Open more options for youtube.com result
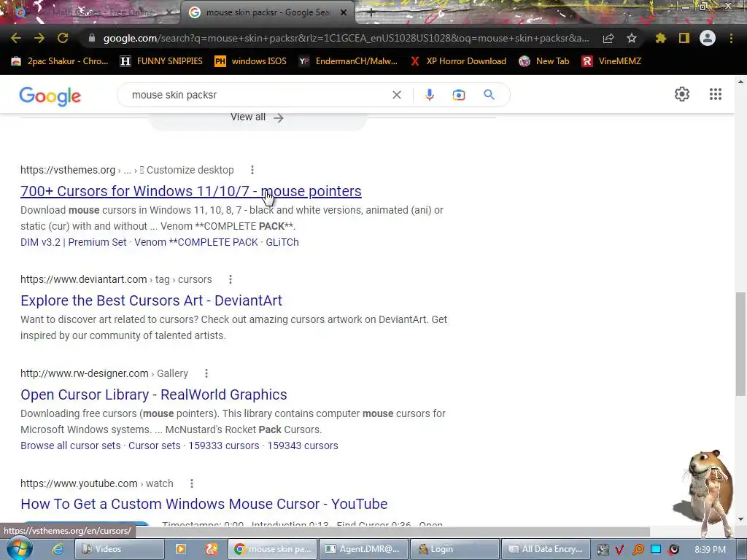The image size is (747, 560). pos(192,483)
